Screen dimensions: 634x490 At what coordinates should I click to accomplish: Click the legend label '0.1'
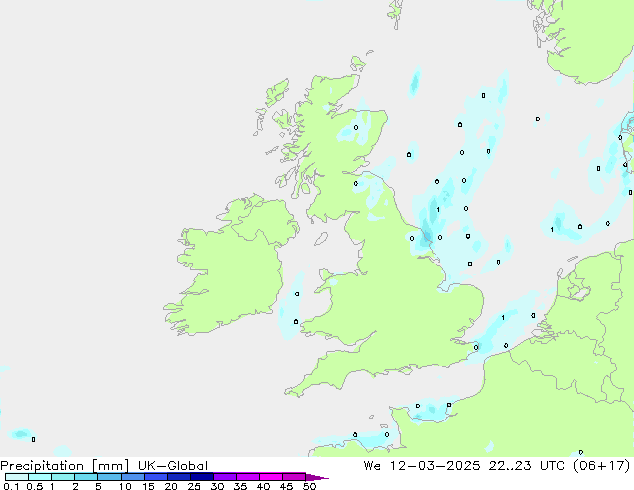point(11,486)
